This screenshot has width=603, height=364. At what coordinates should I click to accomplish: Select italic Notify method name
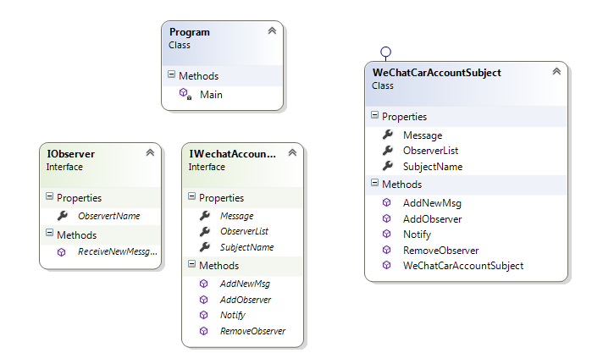pos(233,316)
